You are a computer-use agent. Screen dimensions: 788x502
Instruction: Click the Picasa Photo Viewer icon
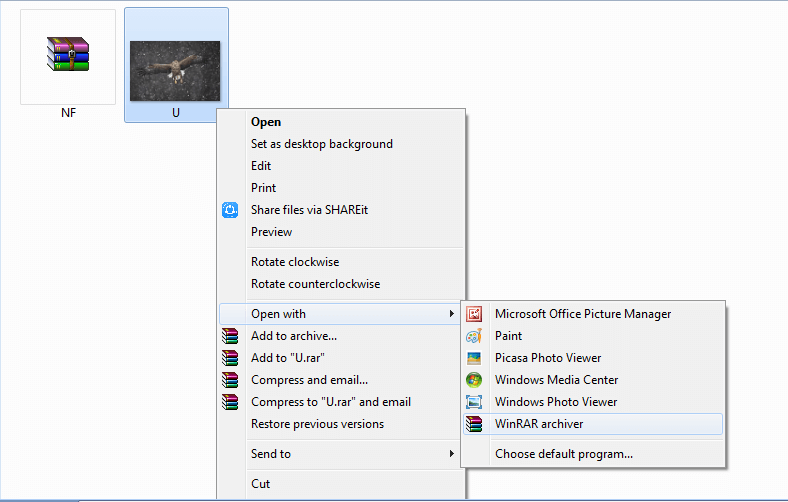pos(474,358)
